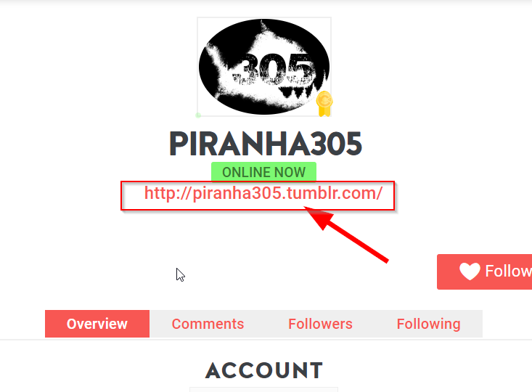Click the ACCOUNT section heading
This screenshot has width=532, height=392.
[x=264, y=370]
